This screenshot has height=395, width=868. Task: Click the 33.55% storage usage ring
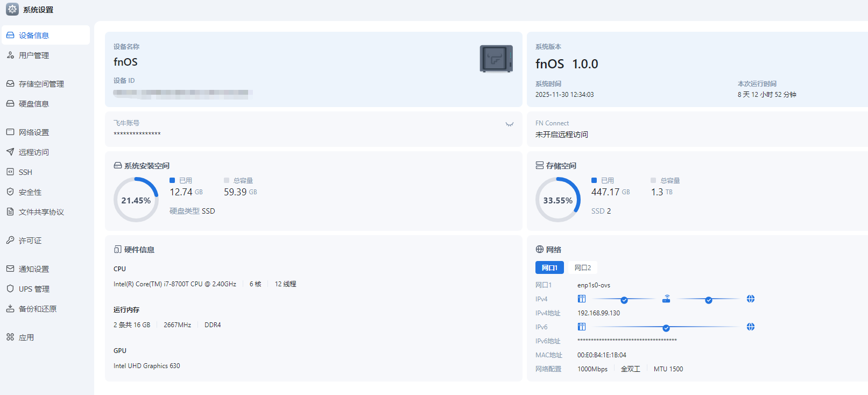(558, 200)
